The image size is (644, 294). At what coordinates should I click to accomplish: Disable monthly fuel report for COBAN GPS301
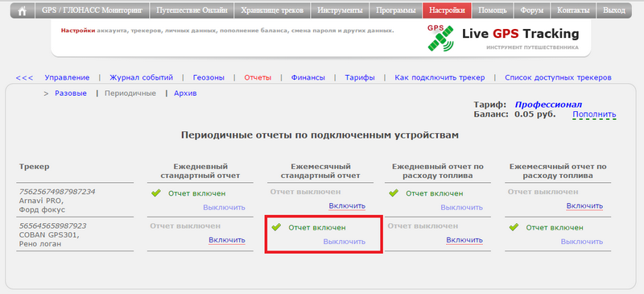582,242
